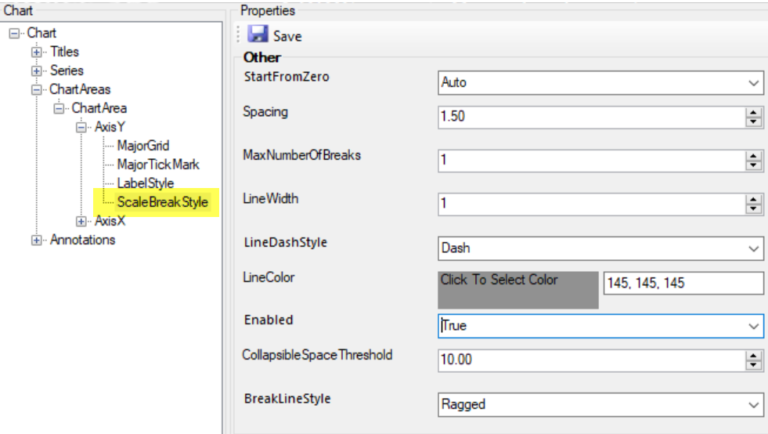Select LabelStyle tree item
The height and width of the screenshot is (434, 768).
tap(145, 183)
